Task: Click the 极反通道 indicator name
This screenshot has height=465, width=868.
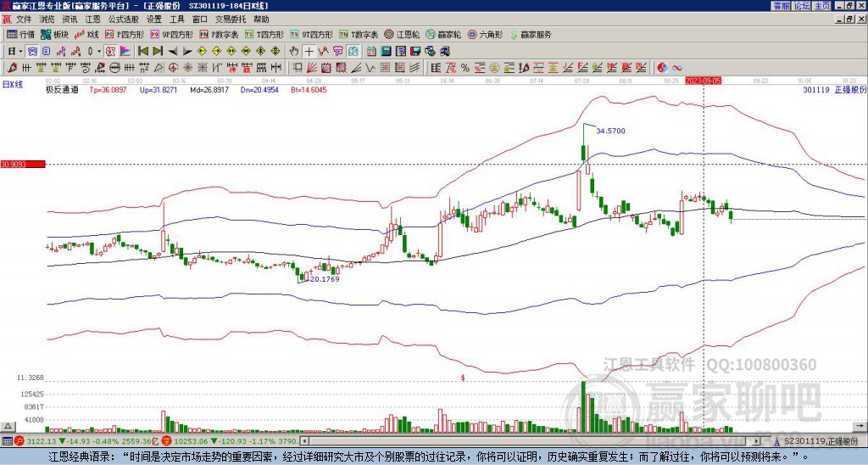Action: tap(62, 89)
